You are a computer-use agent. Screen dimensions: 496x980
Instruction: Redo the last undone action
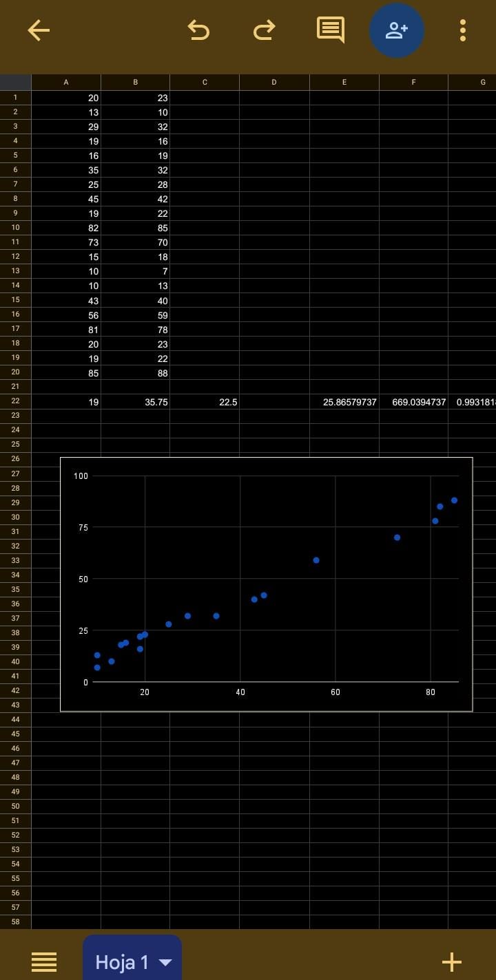click(x=264, y=30)
